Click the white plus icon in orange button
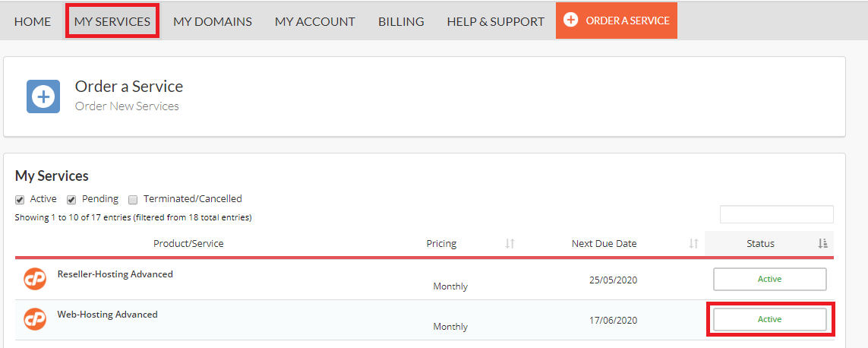 pos(570,20)
